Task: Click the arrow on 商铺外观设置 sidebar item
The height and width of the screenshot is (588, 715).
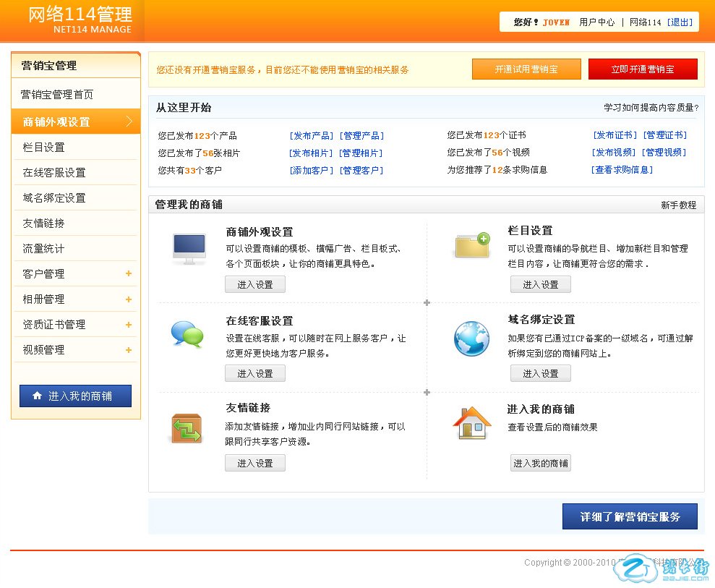Action: (129, 122)
